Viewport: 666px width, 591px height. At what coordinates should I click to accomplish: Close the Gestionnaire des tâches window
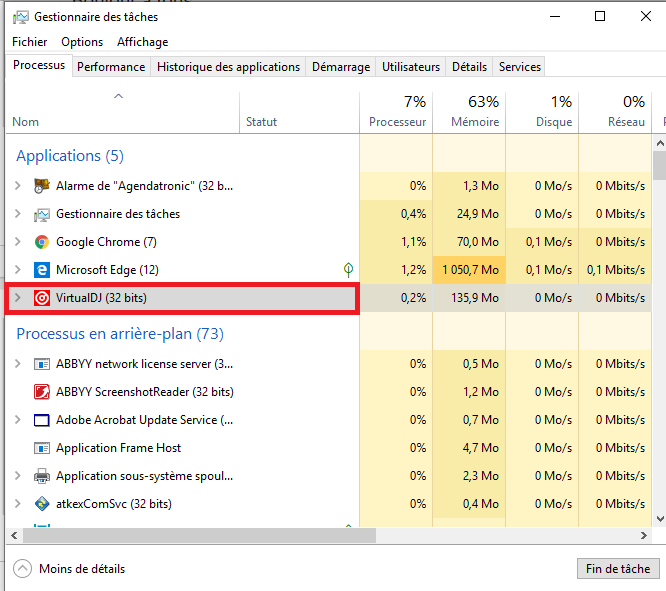(646, 17)
